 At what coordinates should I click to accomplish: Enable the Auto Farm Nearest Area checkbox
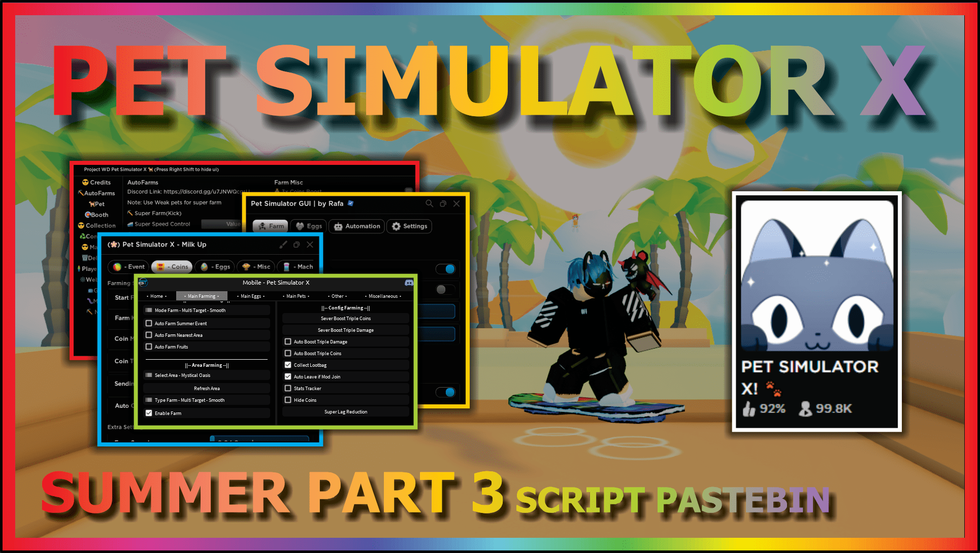tap(149, 336)
